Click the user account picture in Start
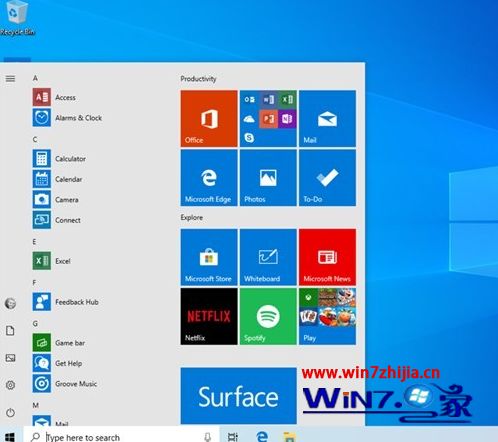This screenshot has height=442, width=498. (10, 303)
